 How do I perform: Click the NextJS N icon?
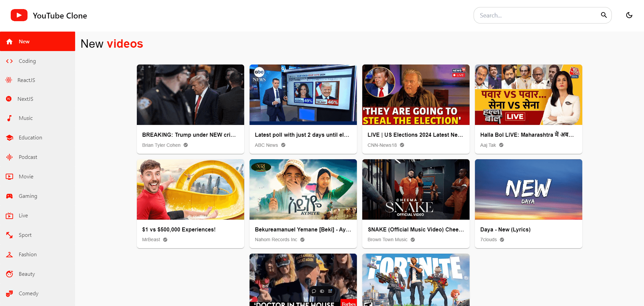(9, 99)
